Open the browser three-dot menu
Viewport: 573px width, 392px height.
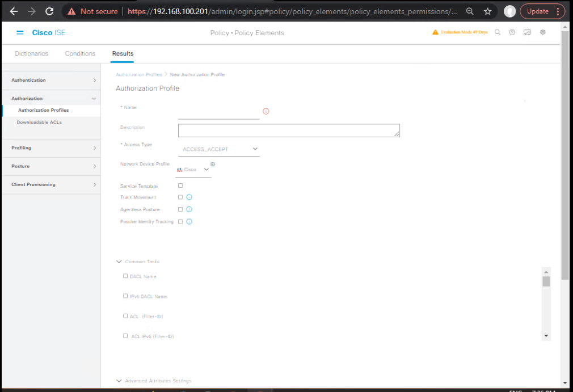[x=558, y=11]
